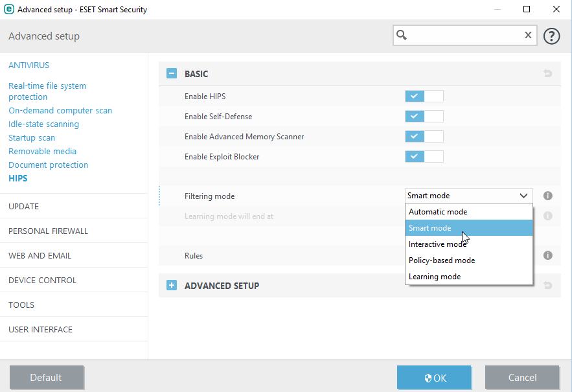Open Real-time file system protection settings
The width and height of the screenshot is (572, 392).
point(47,91)
